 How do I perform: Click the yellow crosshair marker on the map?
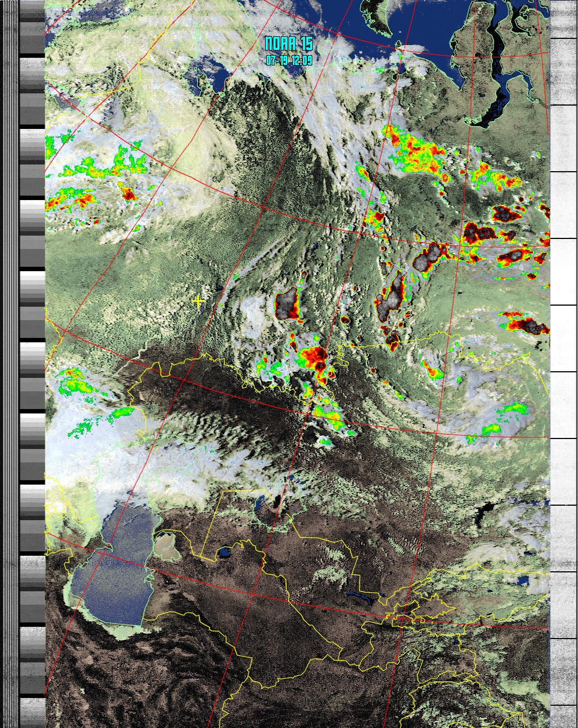pos(198,301)
